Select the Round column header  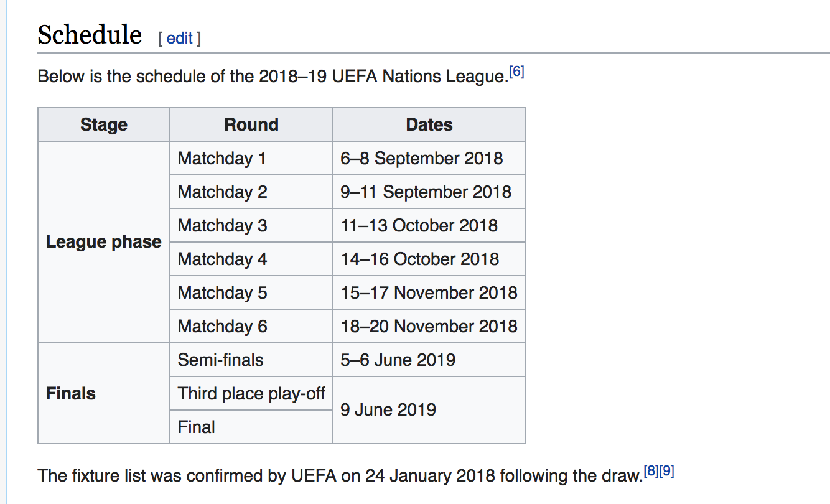[251, 125]
